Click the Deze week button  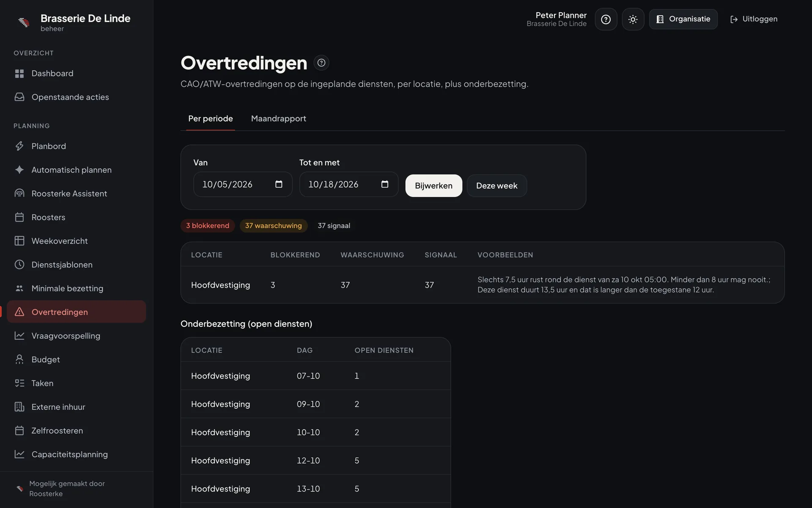pos(497,186)
